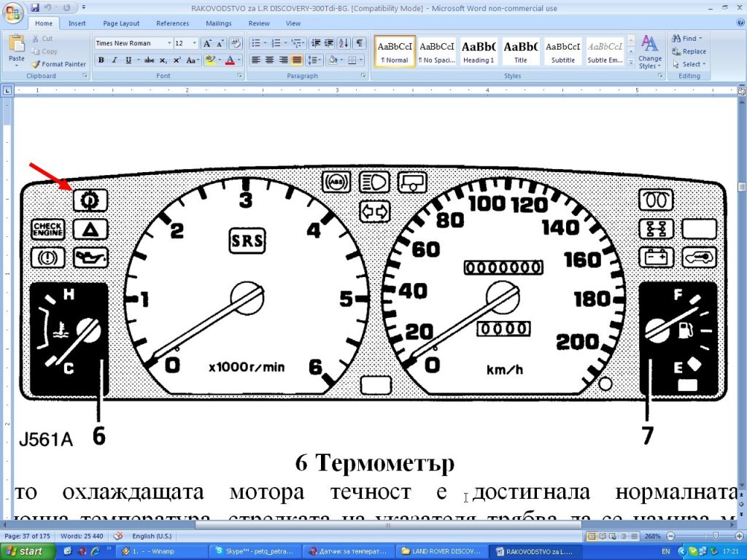Open the Times New Roman font dropdown
This screenshot has height=560, width=747.
[x=169, y=44]
